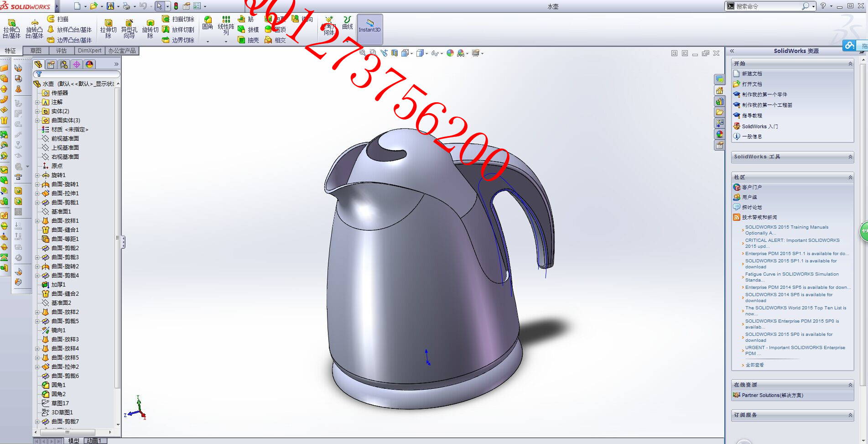Screen dimensions: 868x444
Task: Open the 办公室产品 tab
Action: click(122, 51)
